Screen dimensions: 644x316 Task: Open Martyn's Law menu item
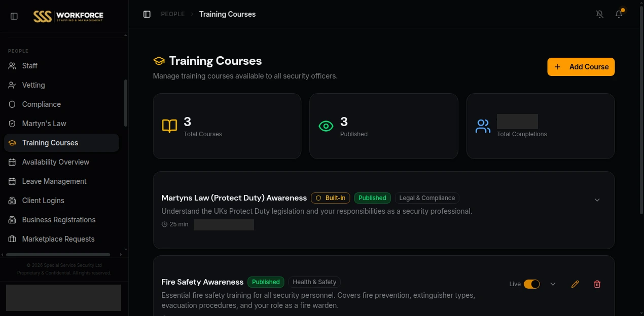(61, 124)
